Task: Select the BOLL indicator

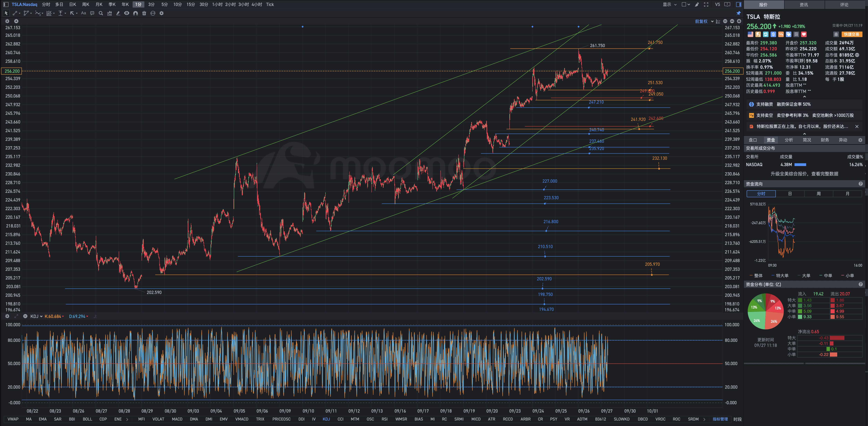Action: (87, 419)
